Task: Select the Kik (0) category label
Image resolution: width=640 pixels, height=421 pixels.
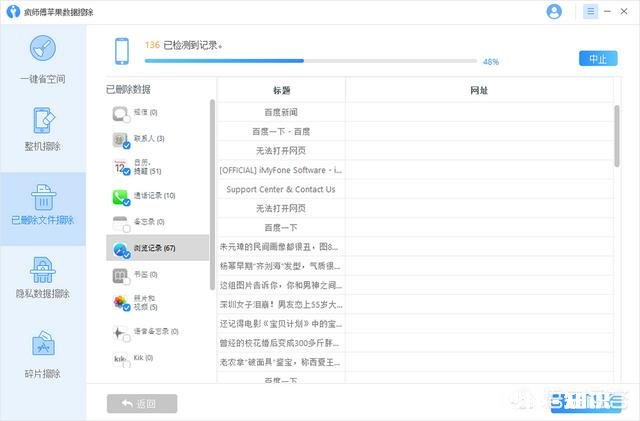Action: (x=143, y=358)
